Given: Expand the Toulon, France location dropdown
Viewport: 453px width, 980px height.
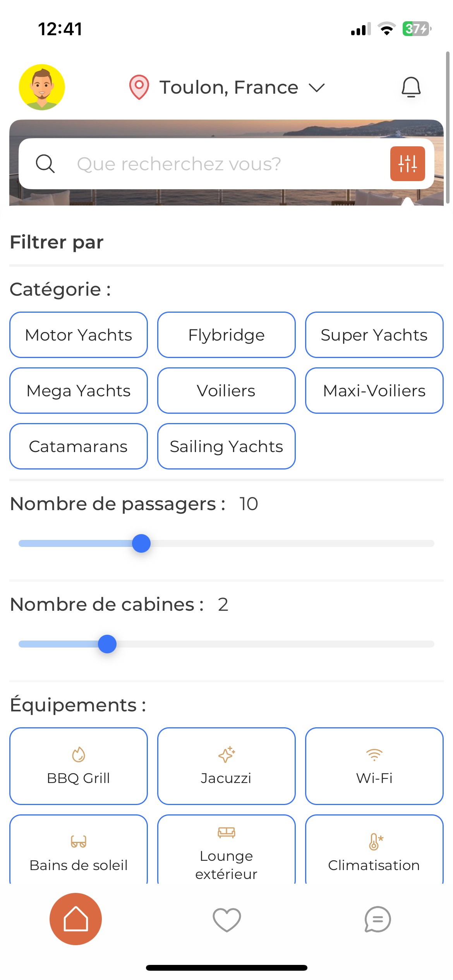Looking at the screenshot, I should [317, 88].
